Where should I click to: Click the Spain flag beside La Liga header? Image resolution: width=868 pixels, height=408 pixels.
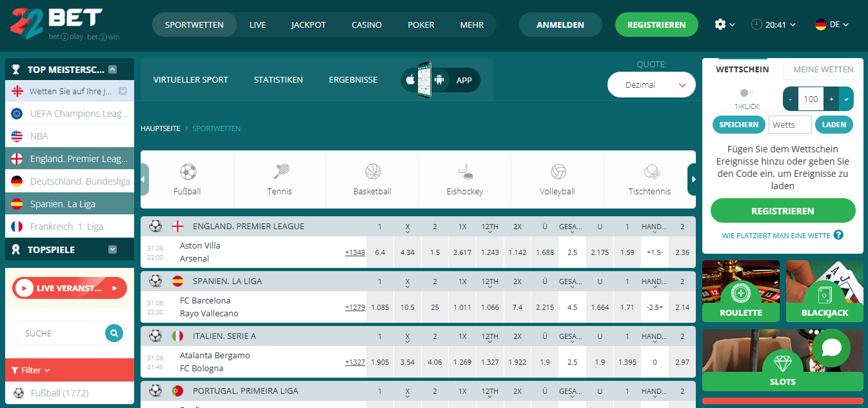[x=177, y=281]
